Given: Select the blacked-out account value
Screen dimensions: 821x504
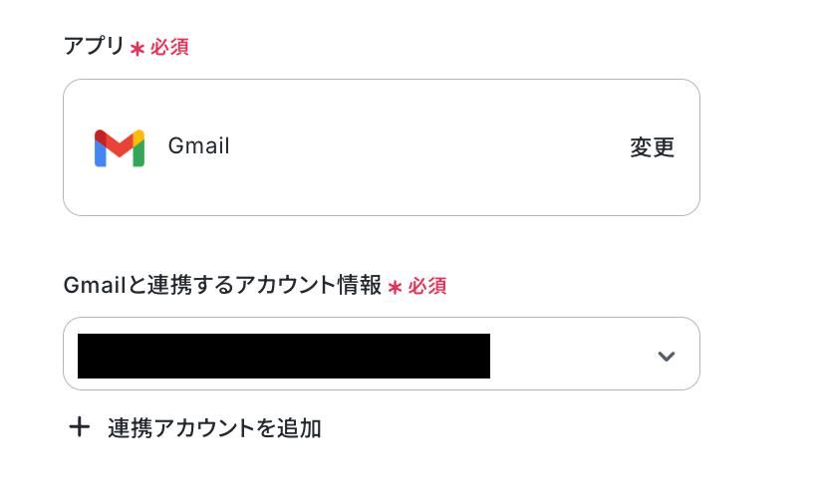Looking at the screenshot, I should click(x=283, y=356).
